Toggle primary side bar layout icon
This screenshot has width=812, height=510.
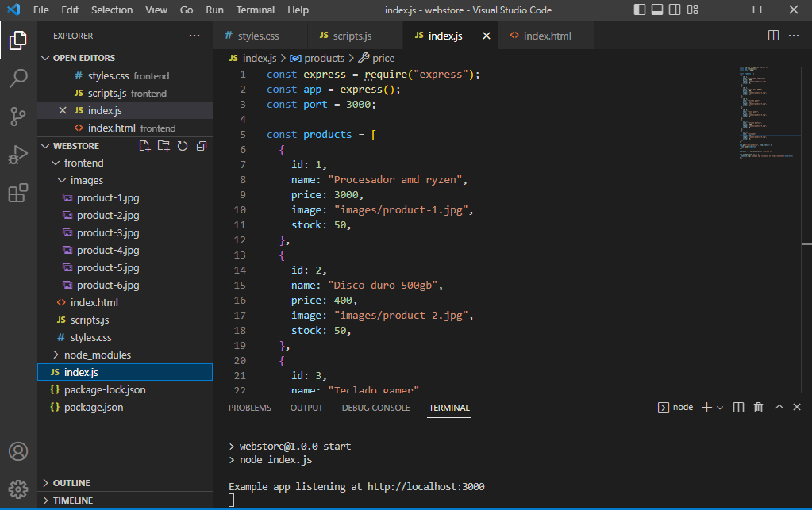click(640, 10)
